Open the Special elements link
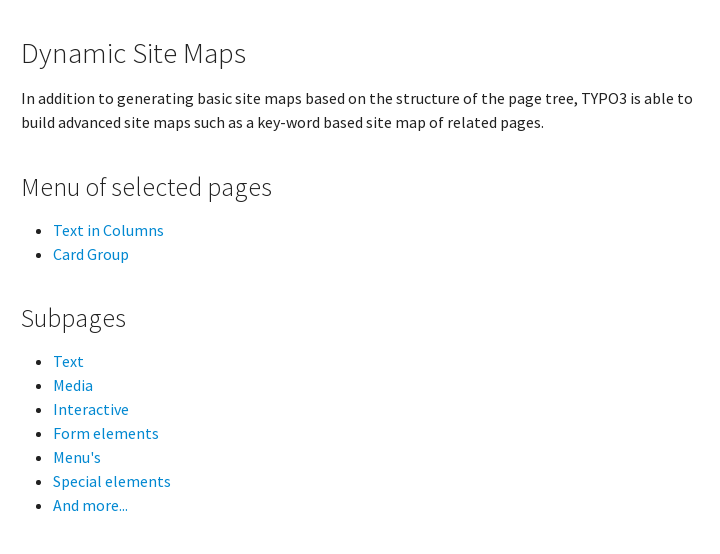 [112, 482]
